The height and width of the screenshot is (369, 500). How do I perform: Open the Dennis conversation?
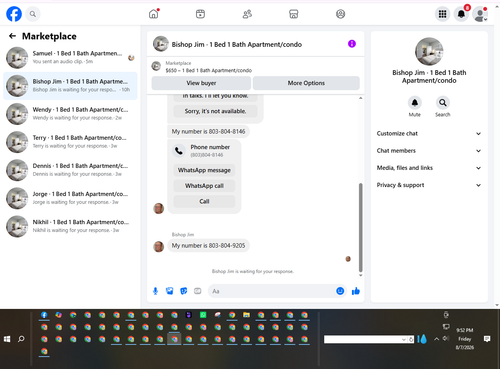click(x=70, y=170)
